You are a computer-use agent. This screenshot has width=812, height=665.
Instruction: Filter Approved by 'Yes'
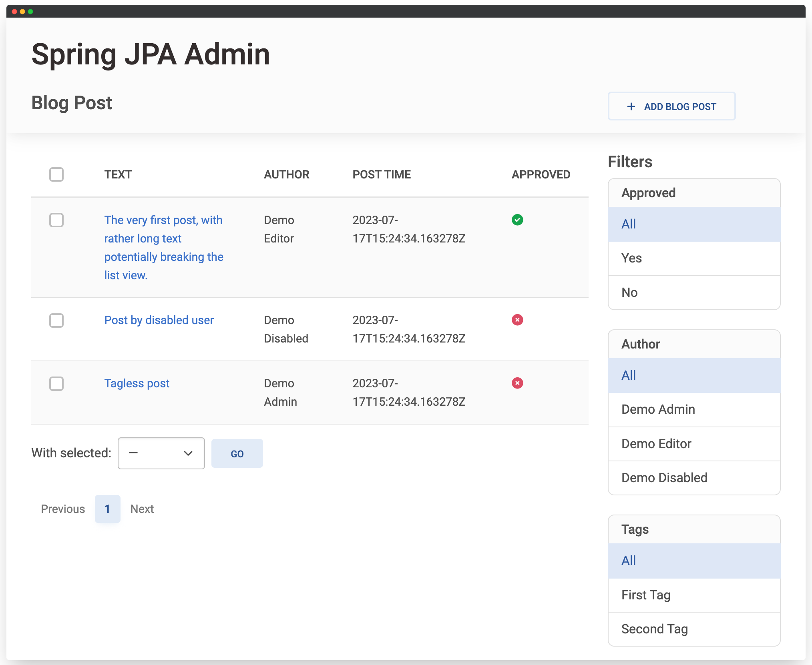tap(694, 258)
